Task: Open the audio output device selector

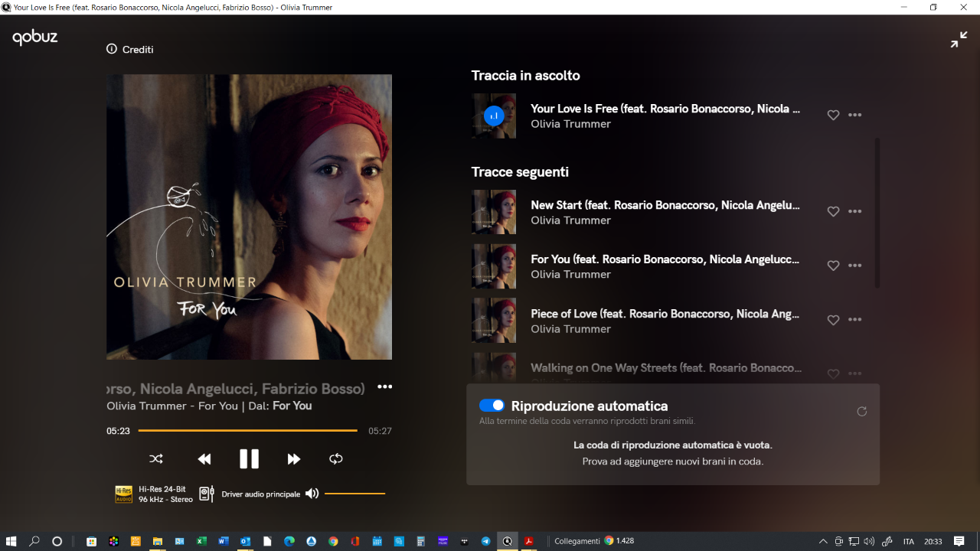Action: [x=207, y=494]
